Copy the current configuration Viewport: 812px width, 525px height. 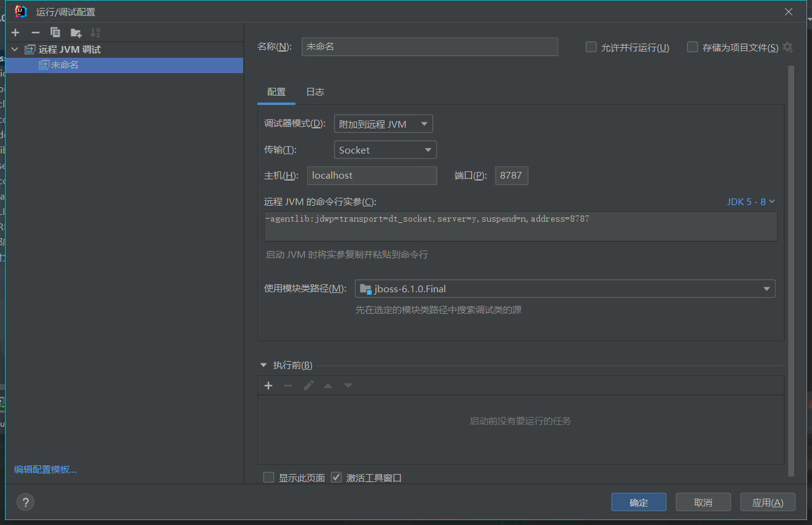click(x=55, y=32)
